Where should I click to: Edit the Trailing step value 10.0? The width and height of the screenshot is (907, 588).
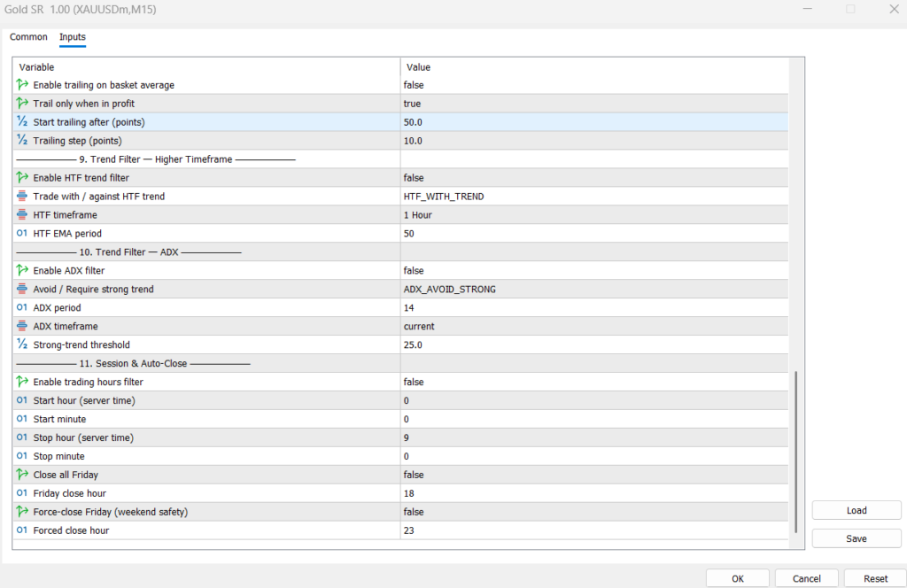tap(594, 141)
